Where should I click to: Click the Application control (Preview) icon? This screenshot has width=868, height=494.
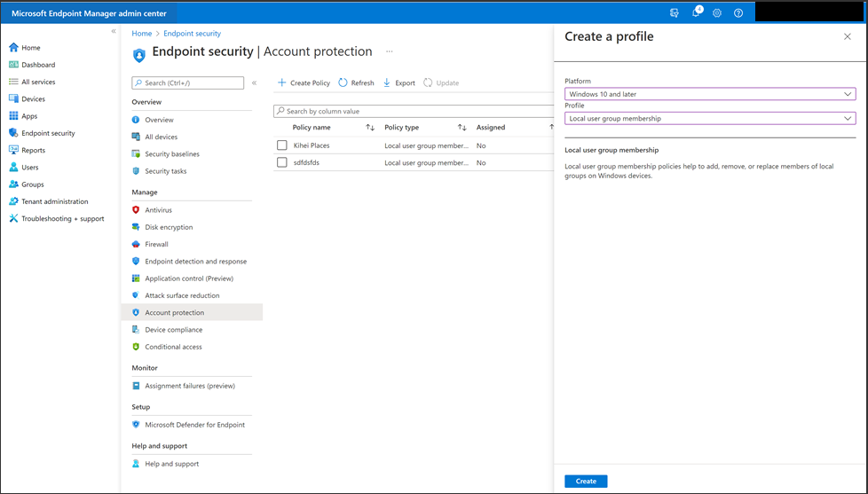136,278
